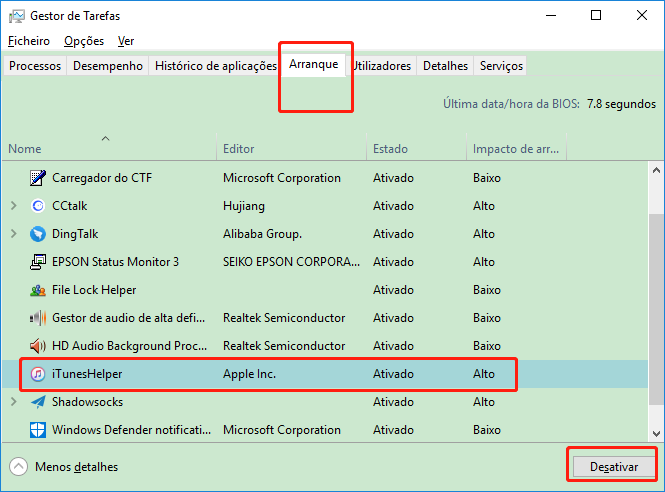
Task: Click the Gestor de Tarefas title bar icon
Action: tap(17, 16)
